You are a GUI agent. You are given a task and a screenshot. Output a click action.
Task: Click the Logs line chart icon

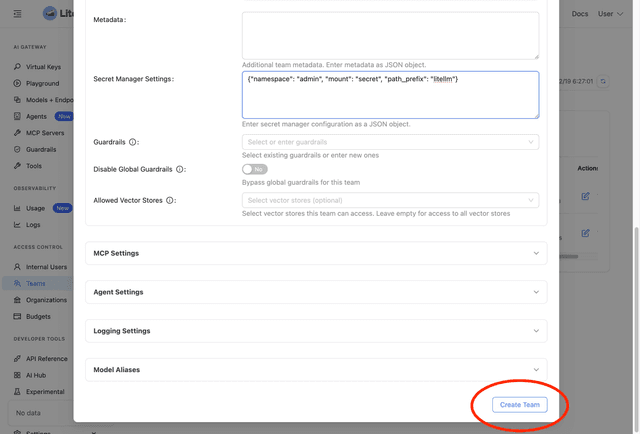pos(17,225)
